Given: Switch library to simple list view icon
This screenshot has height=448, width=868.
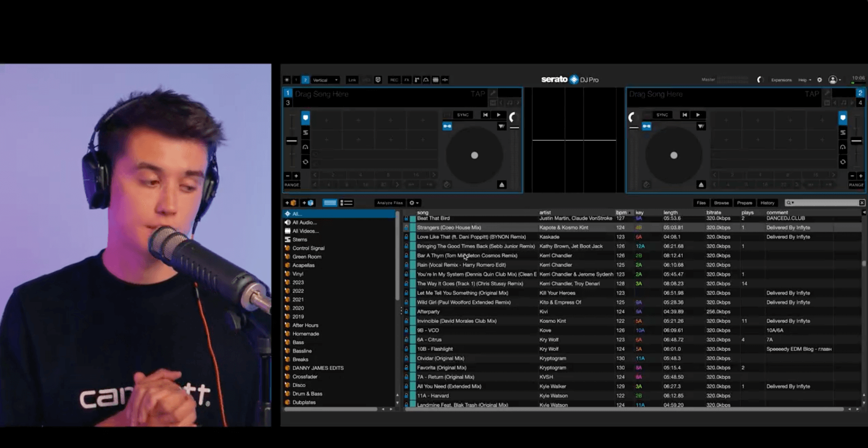Looking at the screenshot, I should [x=346, y=203].
